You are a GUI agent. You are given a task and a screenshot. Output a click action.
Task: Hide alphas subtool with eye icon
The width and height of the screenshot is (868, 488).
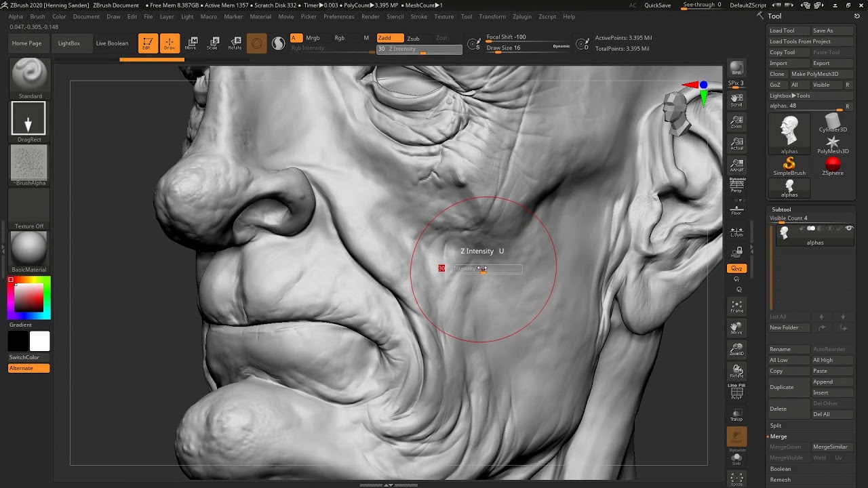coord(848,229)
